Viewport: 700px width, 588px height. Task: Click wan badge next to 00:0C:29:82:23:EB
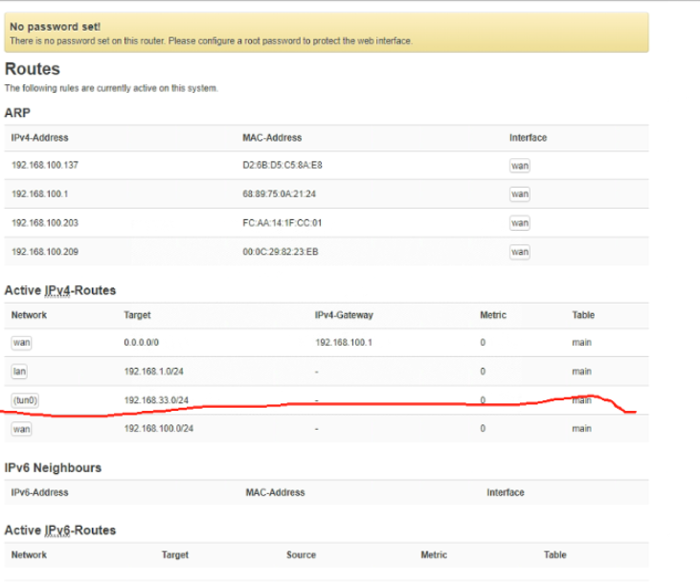click(x=519, y=252)
